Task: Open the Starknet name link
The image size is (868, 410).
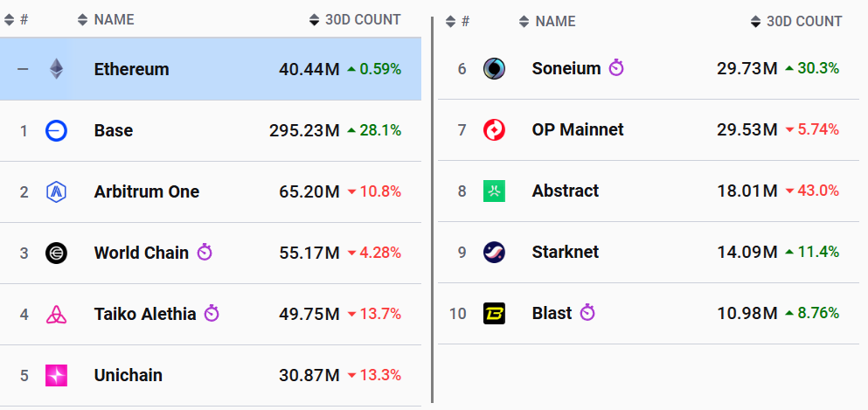Action: 565,252
